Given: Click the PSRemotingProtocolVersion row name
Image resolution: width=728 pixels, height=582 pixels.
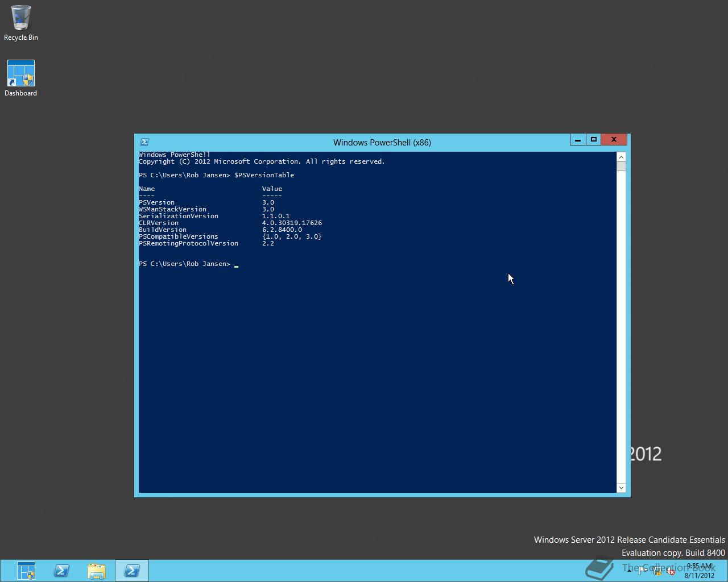Looking at the screenshot, I should [x=188, y=243].
